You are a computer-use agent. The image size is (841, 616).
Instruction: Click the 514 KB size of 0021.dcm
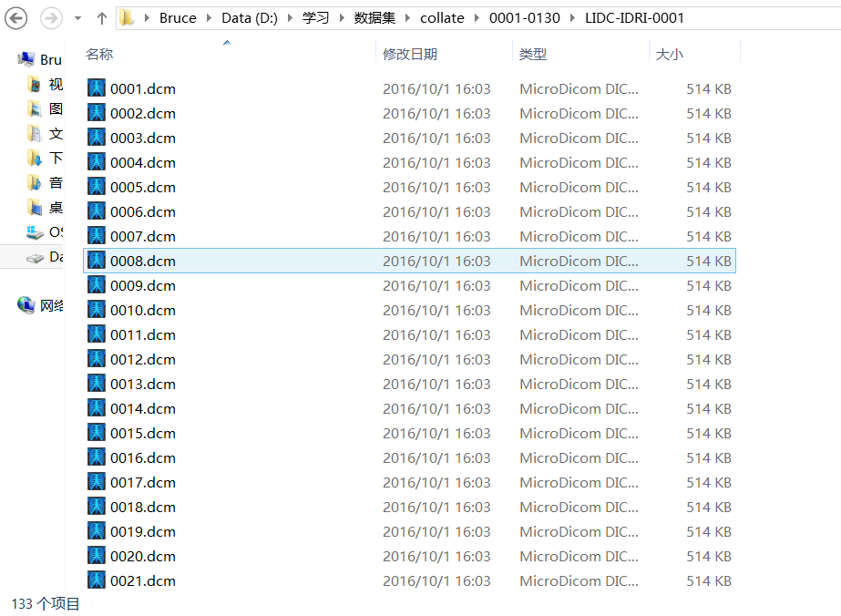click(709, 581)
